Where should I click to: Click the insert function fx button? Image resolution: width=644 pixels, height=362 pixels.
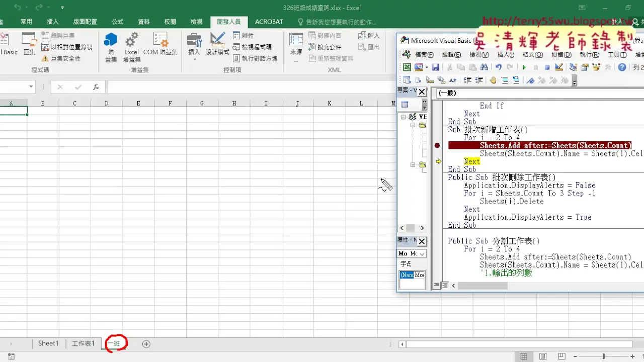(96, 87)
